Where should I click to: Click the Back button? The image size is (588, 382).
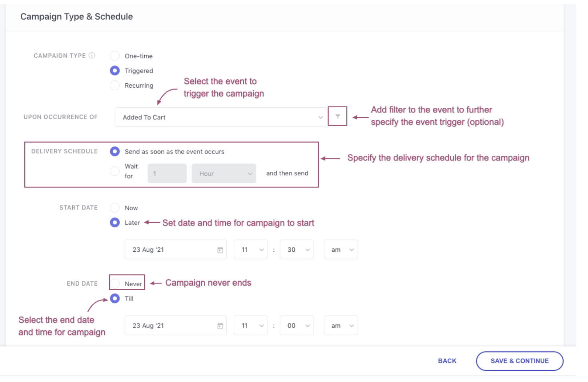(x=447, y=361)
